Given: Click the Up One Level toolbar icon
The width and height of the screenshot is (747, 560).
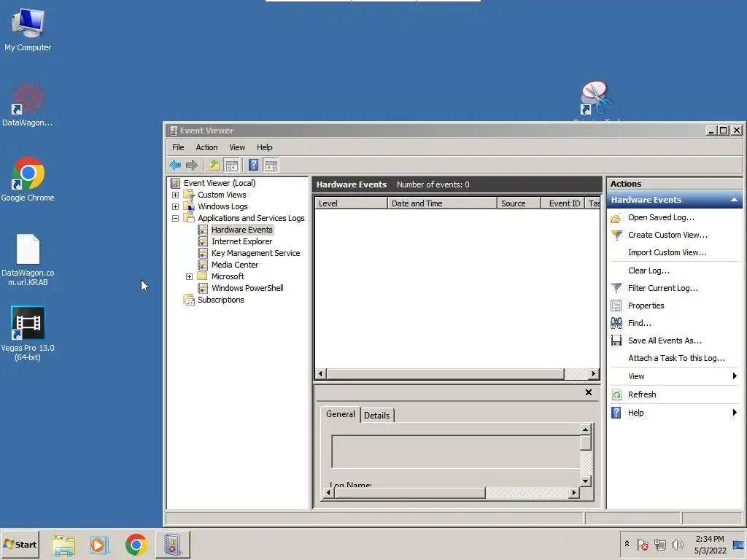Looking at the screenshot, I should (214, 166).
